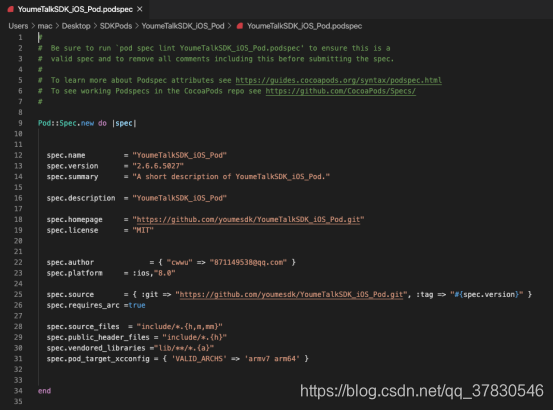Click the version string "2.6.6.5027"

click(158, 166)
